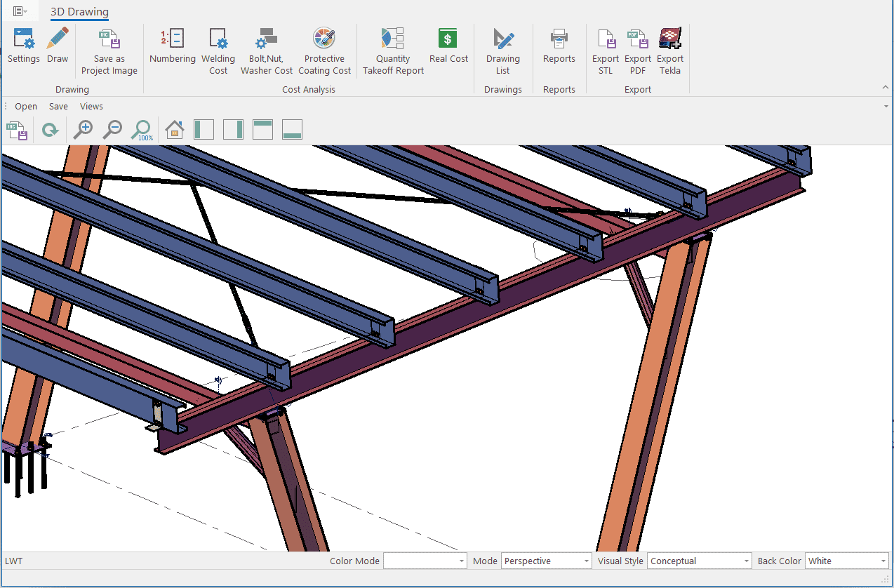The height and width of the screenshot is (588, 894).
Task: Expand the Color Mode dropdown
Action: 461,561
